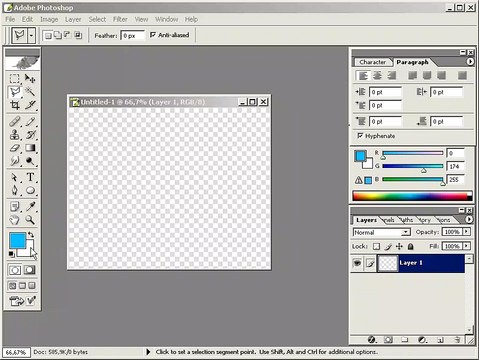Screen dimensions: 479x360
Task: Select the Polygonal Lasso tool in toolbox
Action: coord(14,92)
